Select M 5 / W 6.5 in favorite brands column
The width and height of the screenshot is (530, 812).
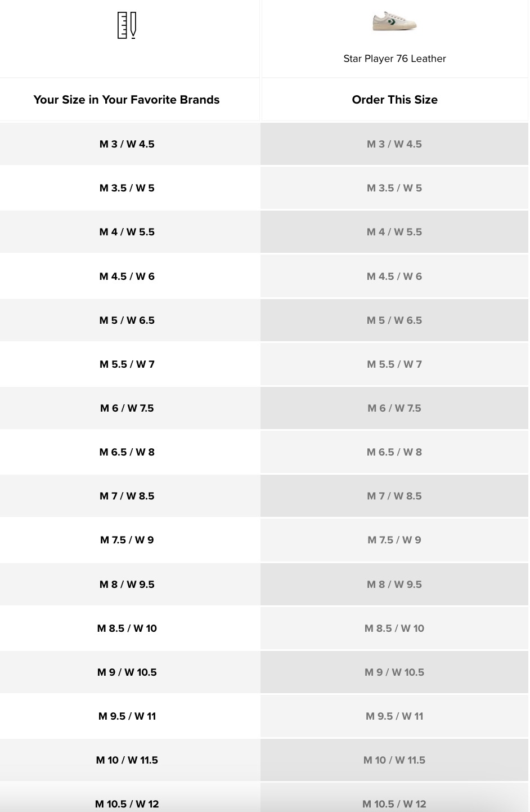coord(127,320)
